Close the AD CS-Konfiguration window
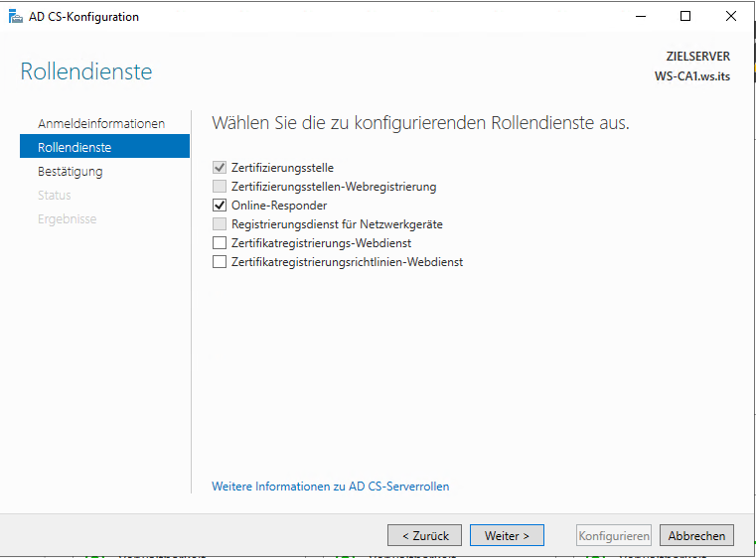The width and height of the screenshot is (756, 558). [731, 17]
